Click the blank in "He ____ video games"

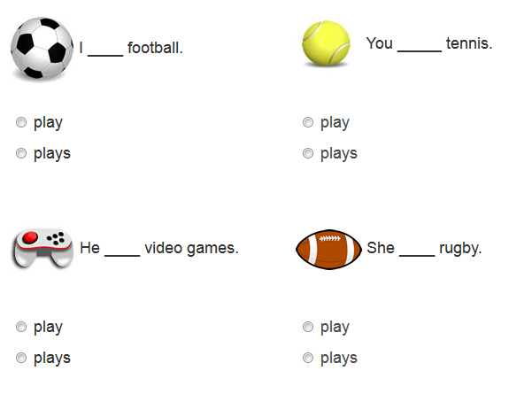pyautogui.click(x=122, y=250)
